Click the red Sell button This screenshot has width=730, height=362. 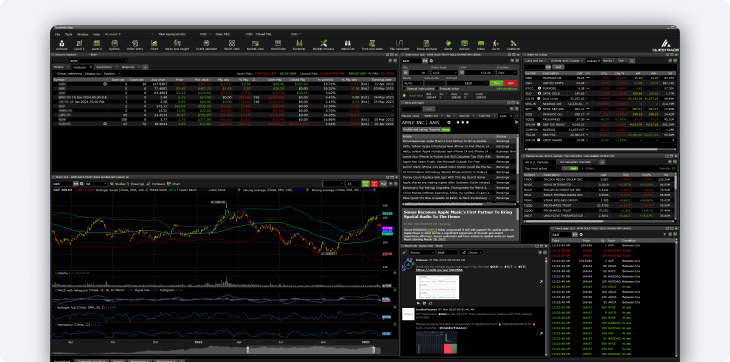511,83
